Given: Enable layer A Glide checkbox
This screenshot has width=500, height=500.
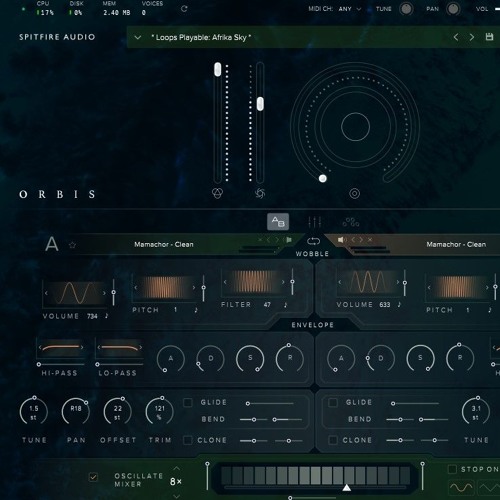Looking at the screenshot, I should click(x=188, y=402).
